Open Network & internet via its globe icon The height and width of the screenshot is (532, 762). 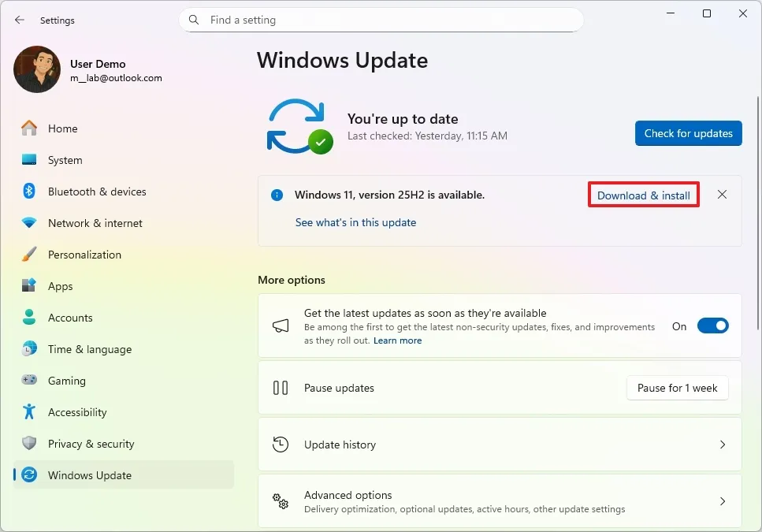pos(29,223)
